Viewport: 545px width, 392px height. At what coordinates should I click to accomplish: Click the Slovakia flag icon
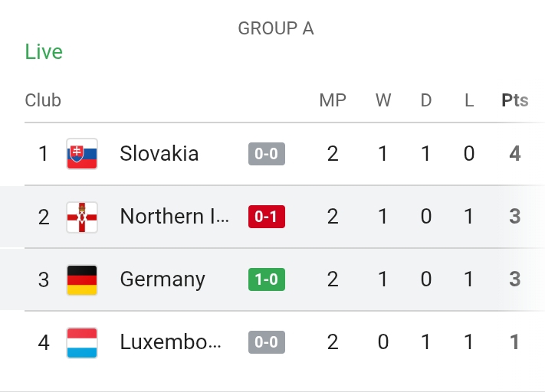82,154
